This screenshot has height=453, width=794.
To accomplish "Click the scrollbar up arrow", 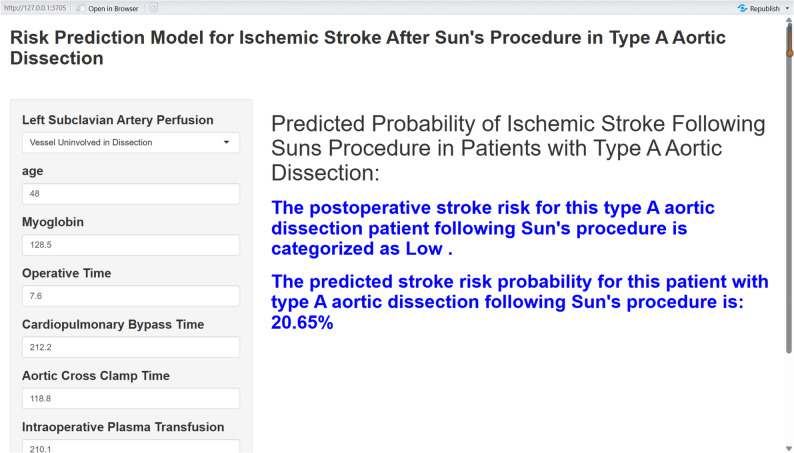I will coord(789,20).
